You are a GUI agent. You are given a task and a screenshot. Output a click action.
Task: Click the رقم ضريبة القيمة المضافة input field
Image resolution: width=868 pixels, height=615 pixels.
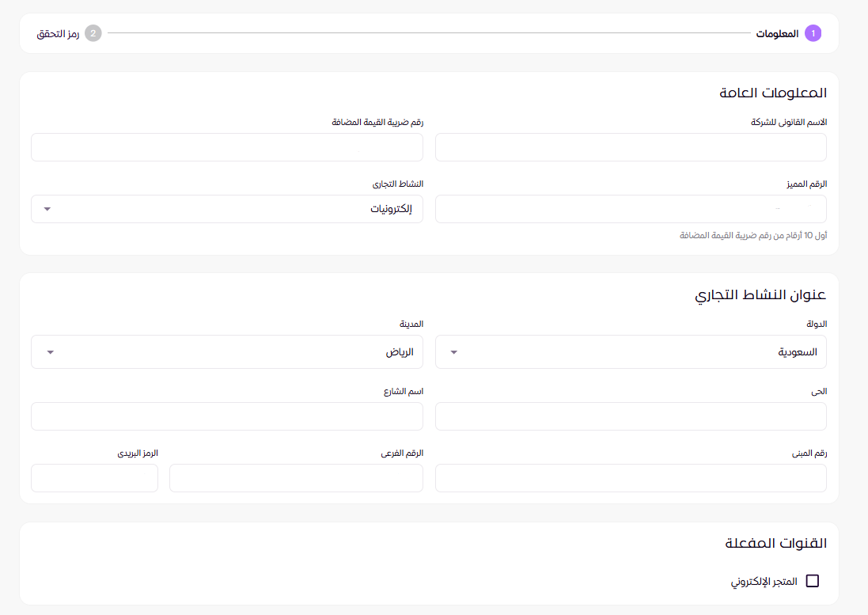[x=227, y=147]
